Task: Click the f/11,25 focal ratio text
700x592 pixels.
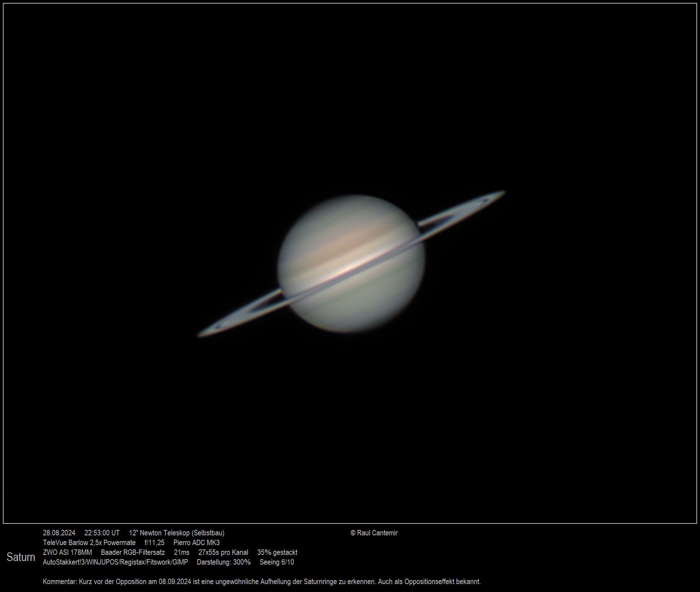Action: [x=154, y=543]
